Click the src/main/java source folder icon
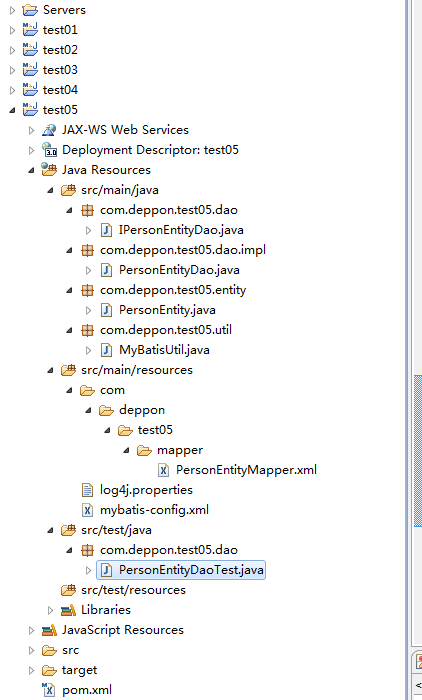 click(x=68, y=190)
